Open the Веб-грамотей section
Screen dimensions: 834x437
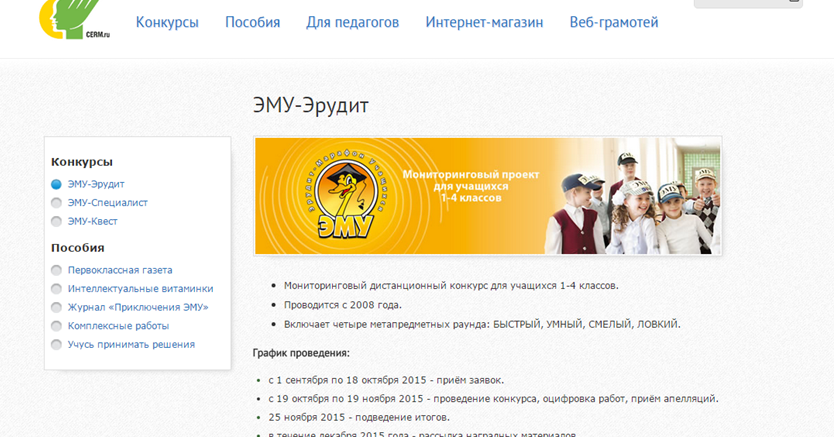click(x=614, y=22)
